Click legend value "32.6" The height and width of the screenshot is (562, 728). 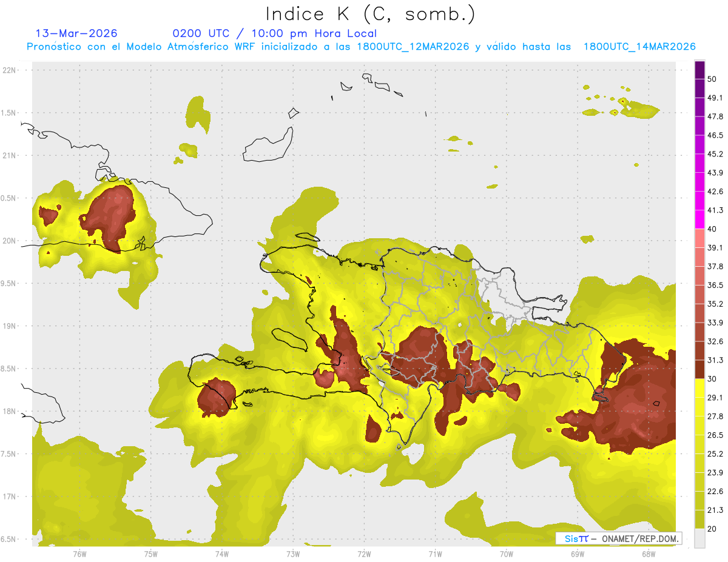point(715,341)
